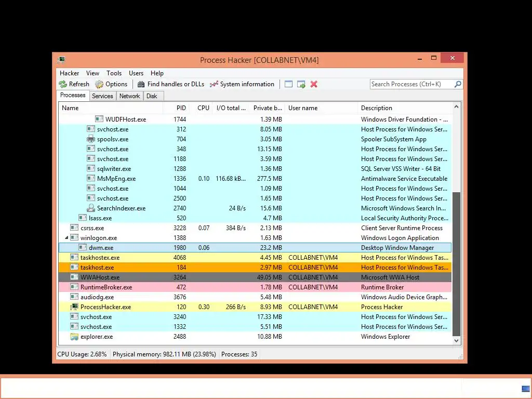The height and width of the screenshot is (399, 532).
Task: Click the red X kill window icon
Action: [314, 84]
